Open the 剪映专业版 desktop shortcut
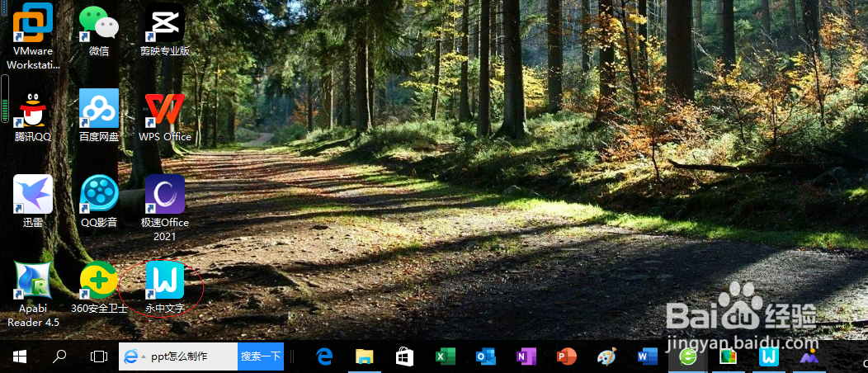 coord(164,31)
